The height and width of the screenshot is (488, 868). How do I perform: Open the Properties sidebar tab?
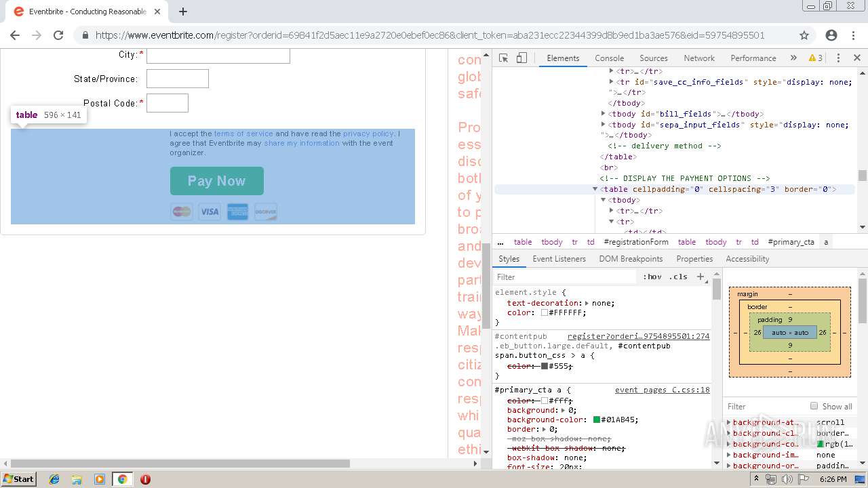pos(694,259)
